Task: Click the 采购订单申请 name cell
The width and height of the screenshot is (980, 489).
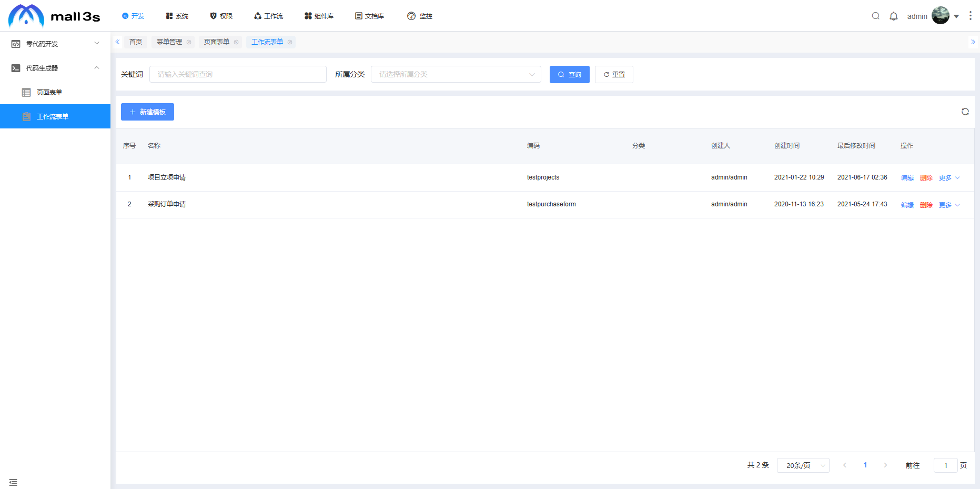Action: click(x=167, y=204)
